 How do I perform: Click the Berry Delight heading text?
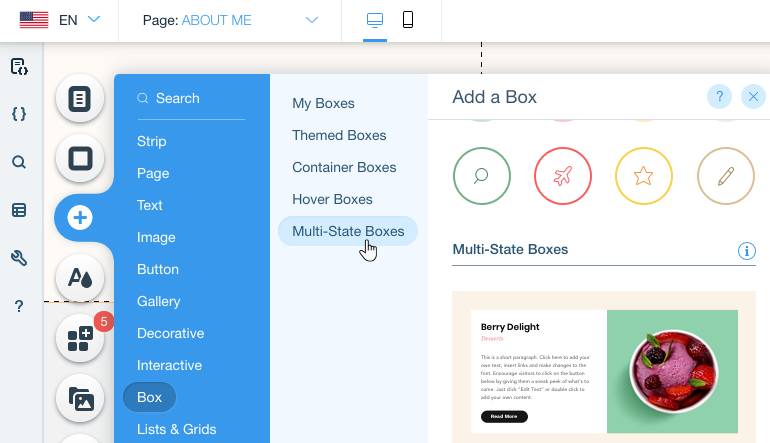[x=510, y=327]
